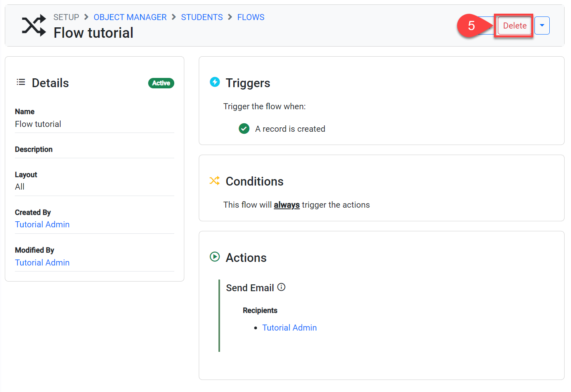
Task: Click the red number 5 step marker
Action: (x=471, y=26)
